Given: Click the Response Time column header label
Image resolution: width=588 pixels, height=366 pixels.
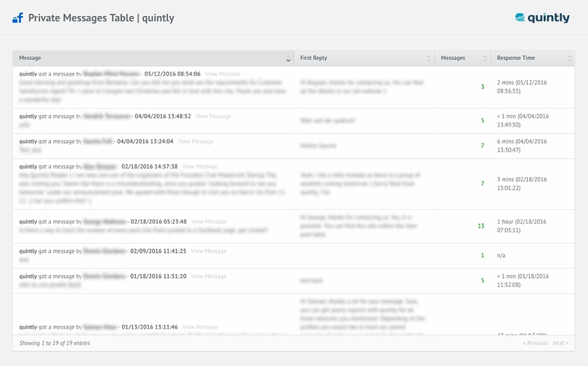Looking at the screenshot, I should tap(516, 58).
